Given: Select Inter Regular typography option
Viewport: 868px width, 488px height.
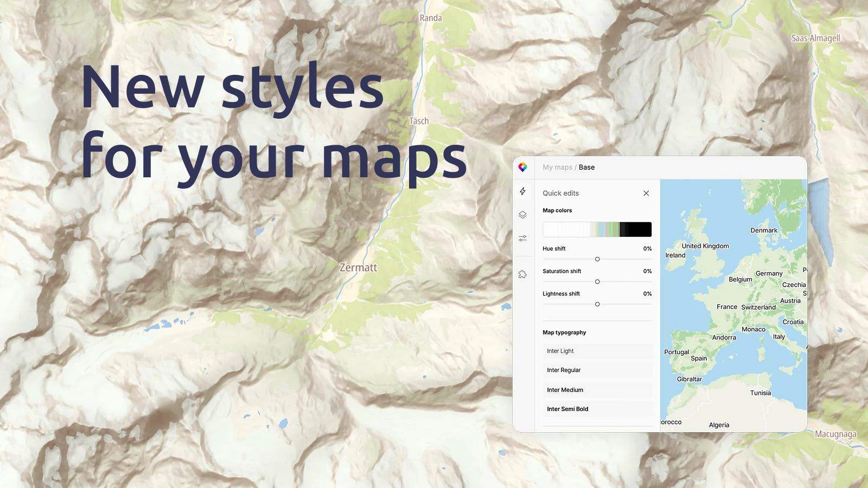Looking at the screenshot, I should tap(597, 370).
